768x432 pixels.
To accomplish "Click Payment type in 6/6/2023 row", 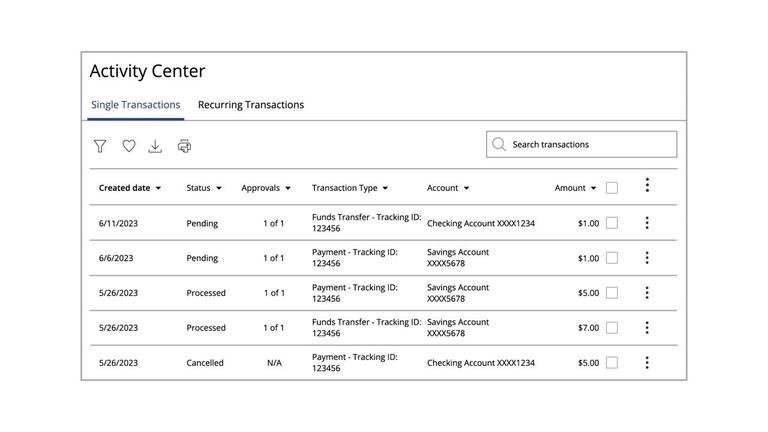I will 355,258.
